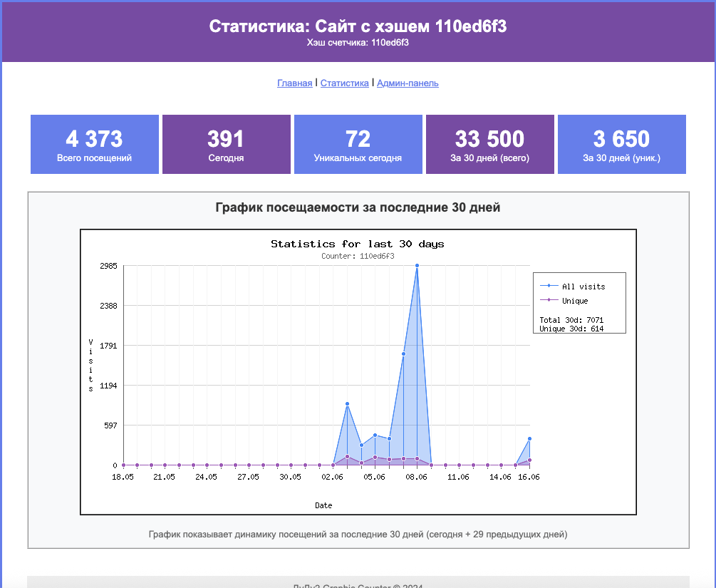Viewport: 716px width, 588px height.
Task: Click x-axis date label 16.06
Action: [529, 477]
